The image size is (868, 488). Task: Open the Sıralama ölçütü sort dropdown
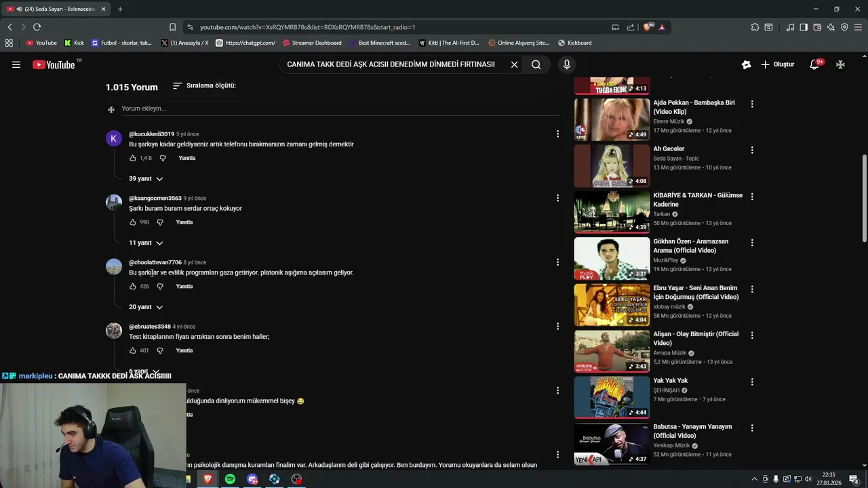click(204, 85)
